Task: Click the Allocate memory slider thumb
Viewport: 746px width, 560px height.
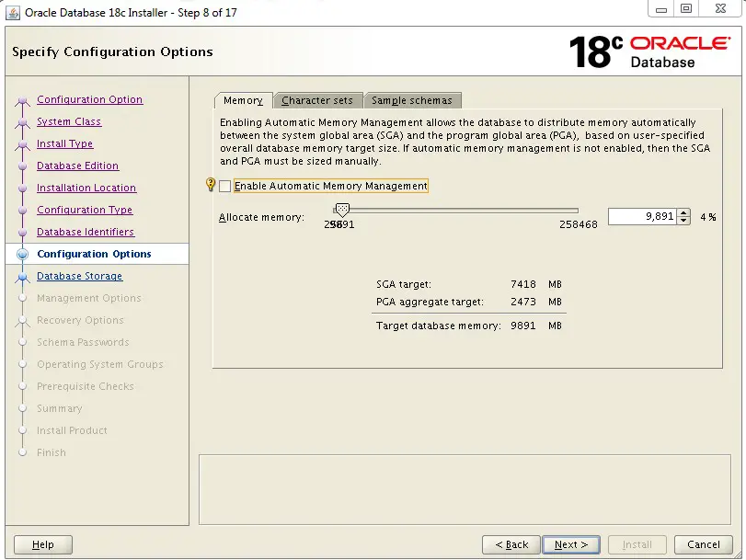Action: coord(342,209)
